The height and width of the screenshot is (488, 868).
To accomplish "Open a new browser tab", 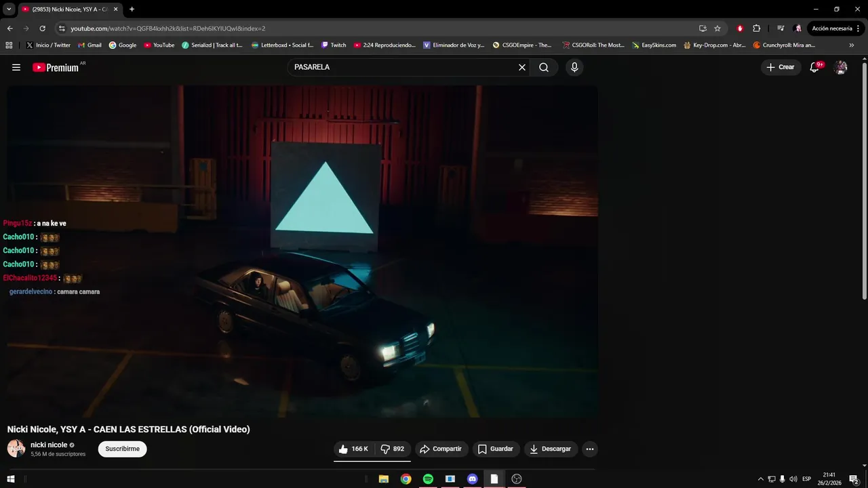I will pyautogui.click(x=132, y=9).
